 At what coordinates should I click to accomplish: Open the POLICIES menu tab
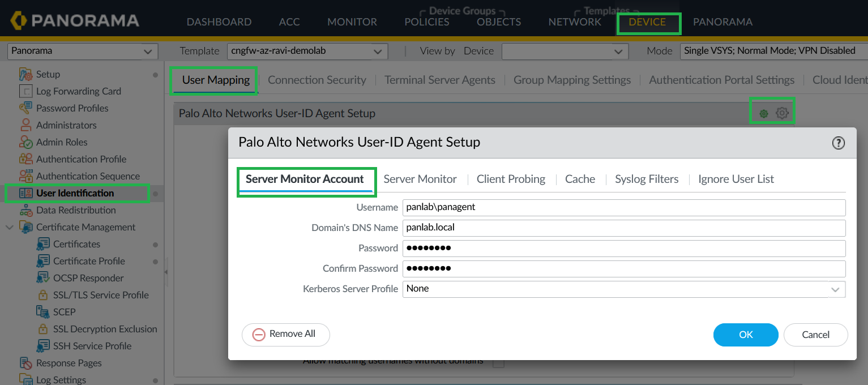(x=426, y=22)
